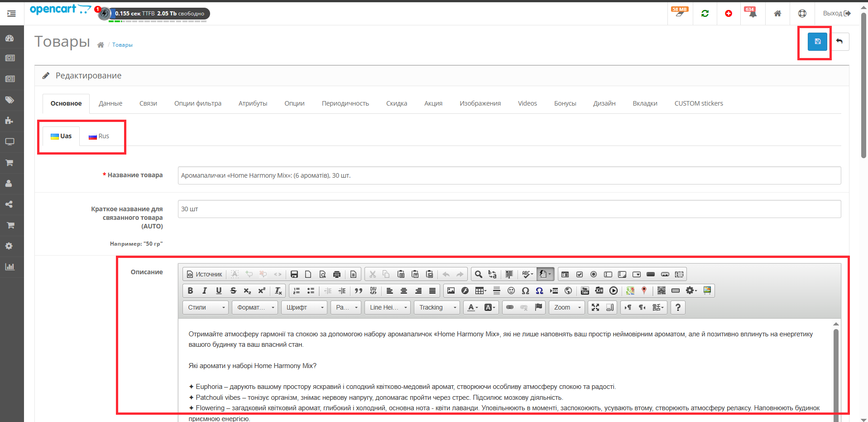Toggle subscript in the editor toolbar
Image resolution: width=868 pixels, height=422 pixels.
[247, 291]
